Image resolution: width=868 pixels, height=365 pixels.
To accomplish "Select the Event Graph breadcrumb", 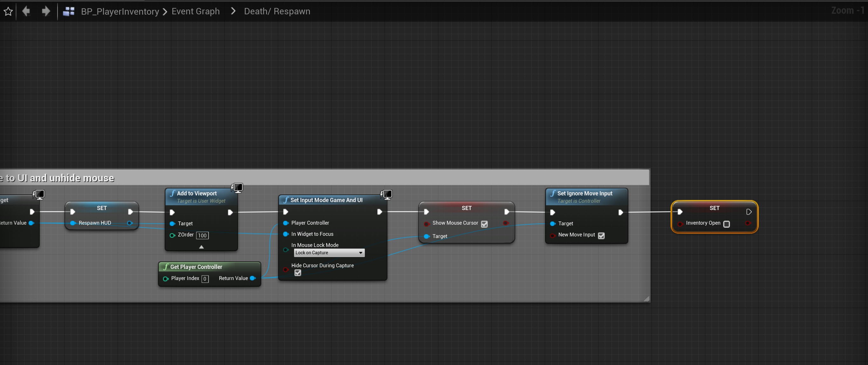I will (x=195, y=11).
